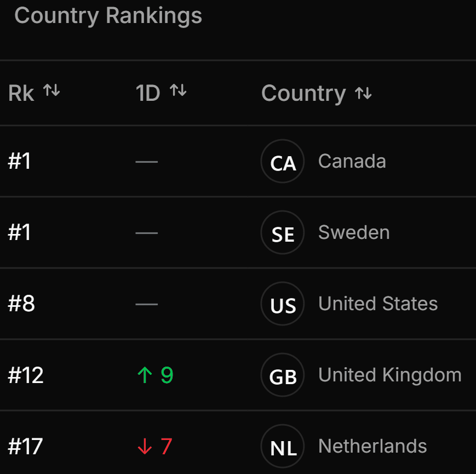The image size is (476, 474).
Task: Click the green up 9 change indicator
Action: [155, 375]
